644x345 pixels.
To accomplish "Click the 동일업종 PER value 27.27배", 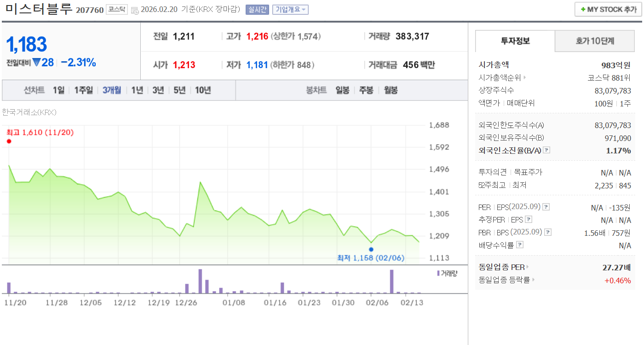I will (x=616, y=268).
